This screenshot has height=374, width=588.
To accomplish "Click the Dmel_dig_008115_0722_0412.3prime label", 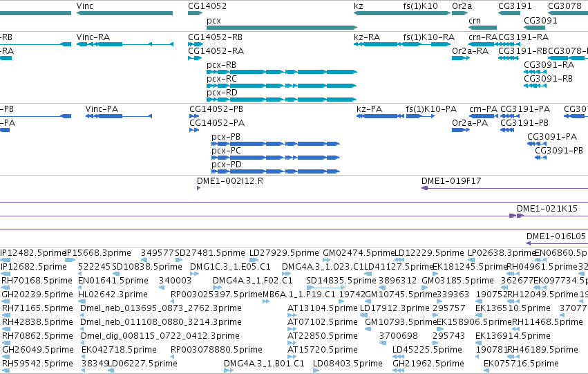I will (160, 336).
